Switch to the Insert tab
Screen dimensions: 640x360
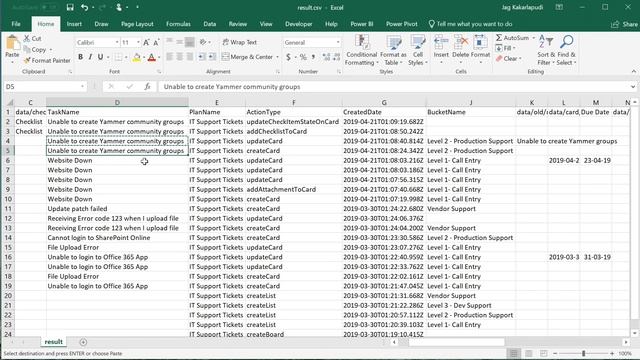(x=74, y=24)
